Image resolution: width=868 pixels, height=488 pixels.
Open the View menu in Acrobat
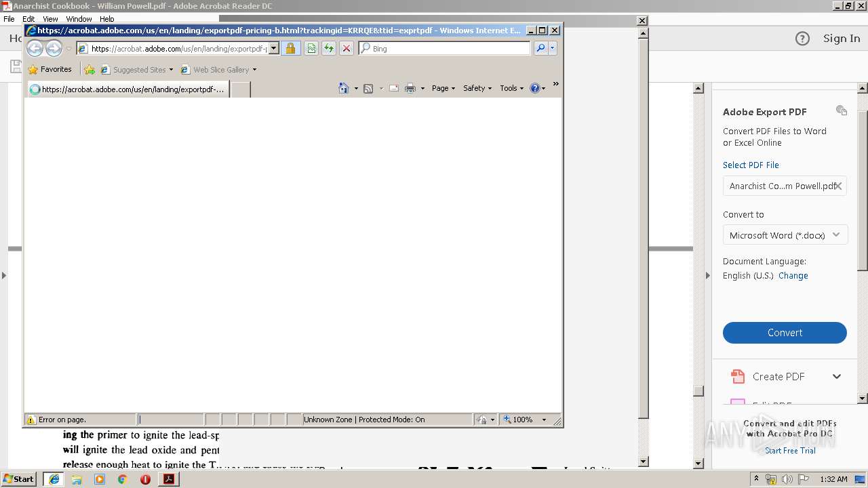click(50, 19)
